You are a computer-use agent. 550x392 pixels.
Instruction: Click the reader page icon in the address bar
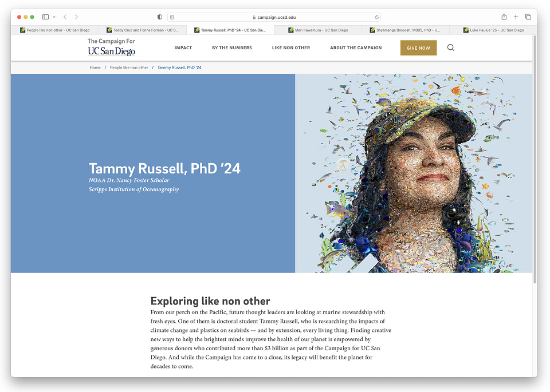[x=172, y=17]
